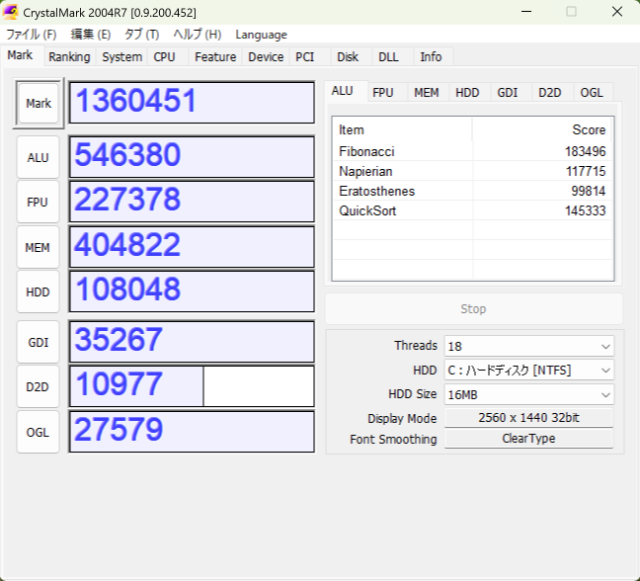Screen dimensions: 640x581
Task: Switch to the Ranking tab
Action: (69, 57)
